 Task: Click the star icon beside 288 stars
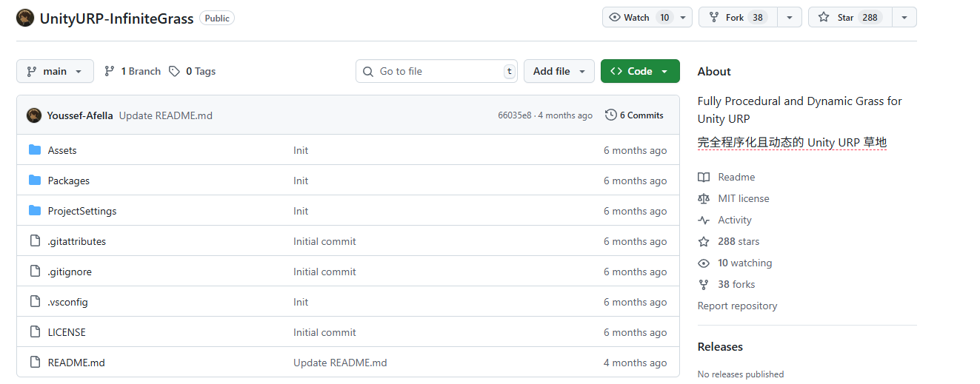tap(704, 241)
